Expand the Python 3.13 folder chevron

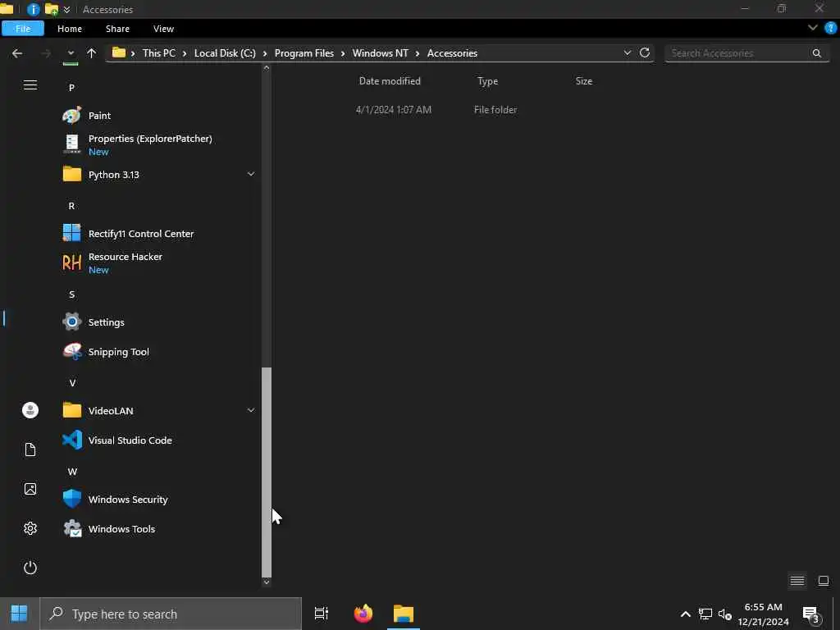pyautogui.click(x=251, y=174)
